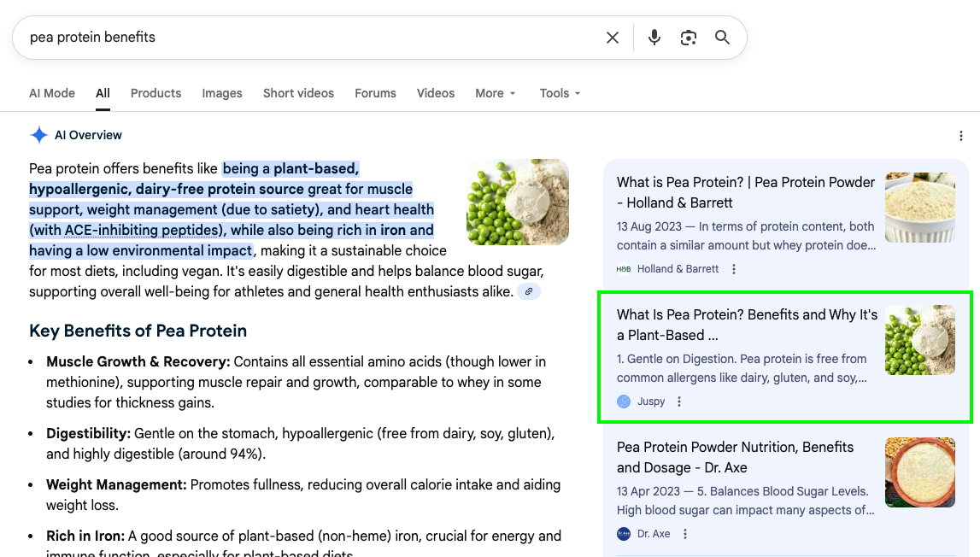Image resolution: width=980 pixels, height=557 pixels.
Task: Open the Dr. Axe pea protein nutrition article
Action: (x=735, y=458)
